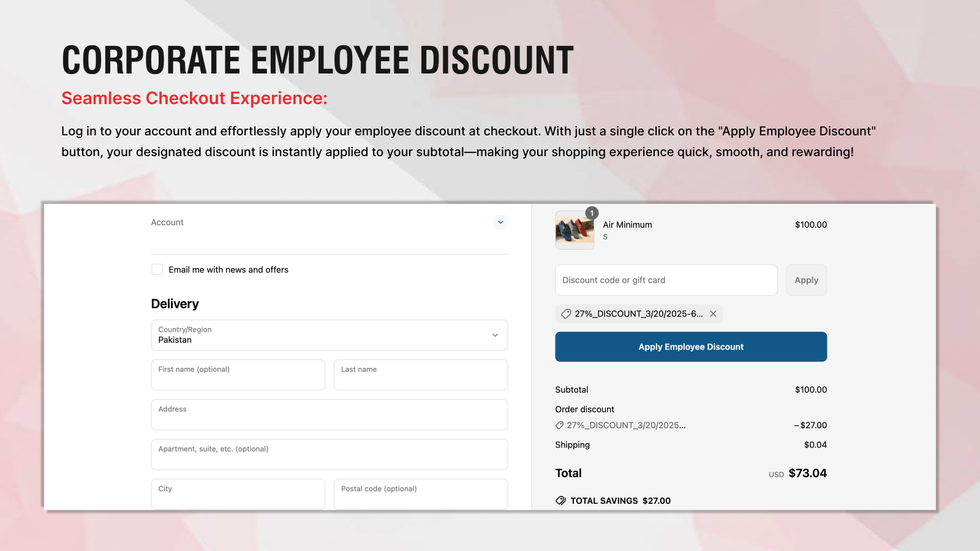
Task: Click the tag icon beside order discount
Action: [559, 425]
